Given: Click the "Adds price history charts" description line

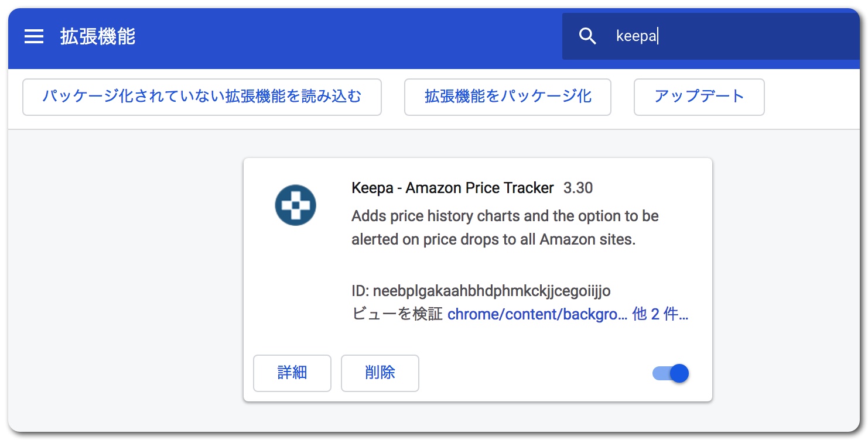Looking at the screenshot, I should 505,216.
